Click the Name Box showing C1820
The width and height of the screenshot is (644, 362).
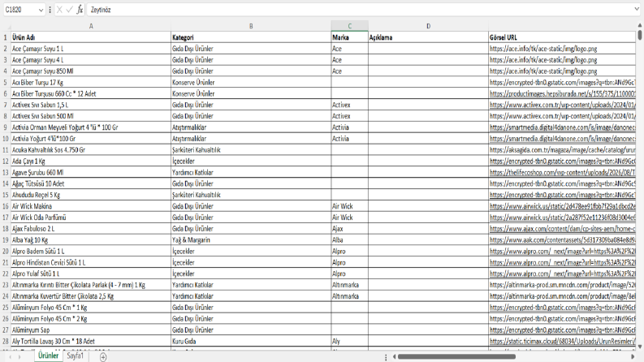20,10
